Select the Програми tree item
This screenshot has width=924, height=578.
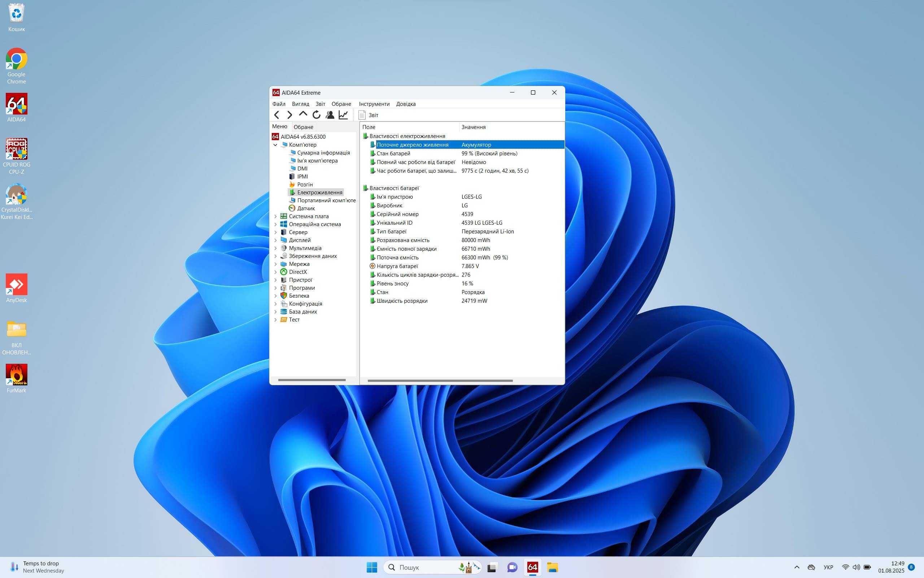(298, 288)
